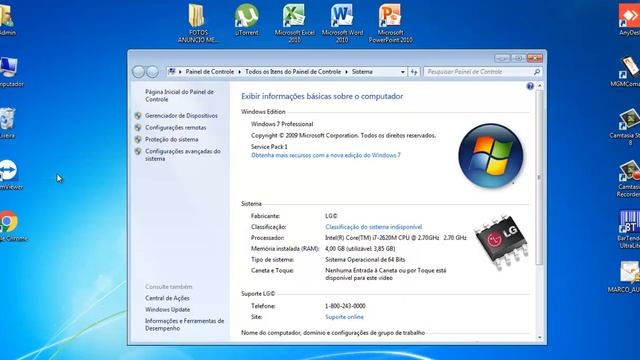640x360 pixels.
Task: Expand the arrow before Sistema breadcrumb
Action: click(347, 72)
